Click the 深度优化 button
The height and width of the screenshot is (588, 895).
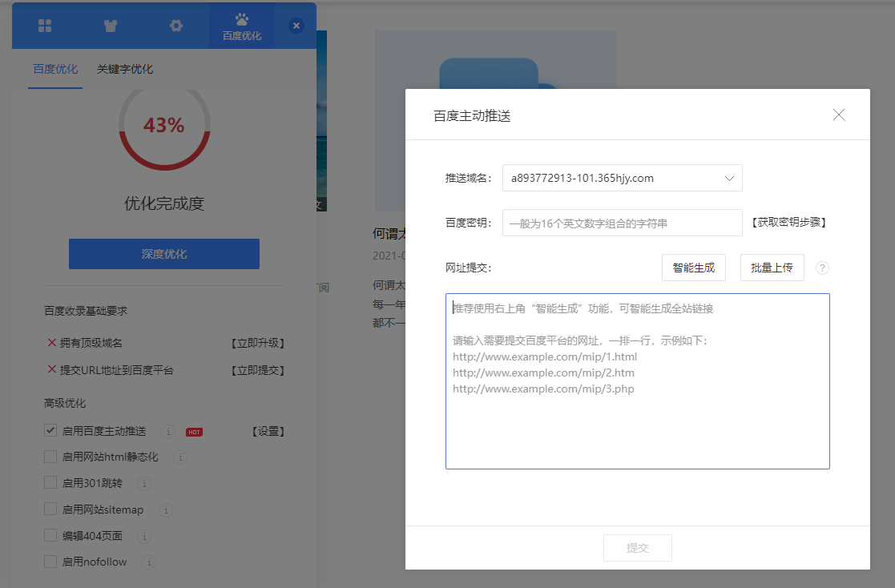click(164, 254)
